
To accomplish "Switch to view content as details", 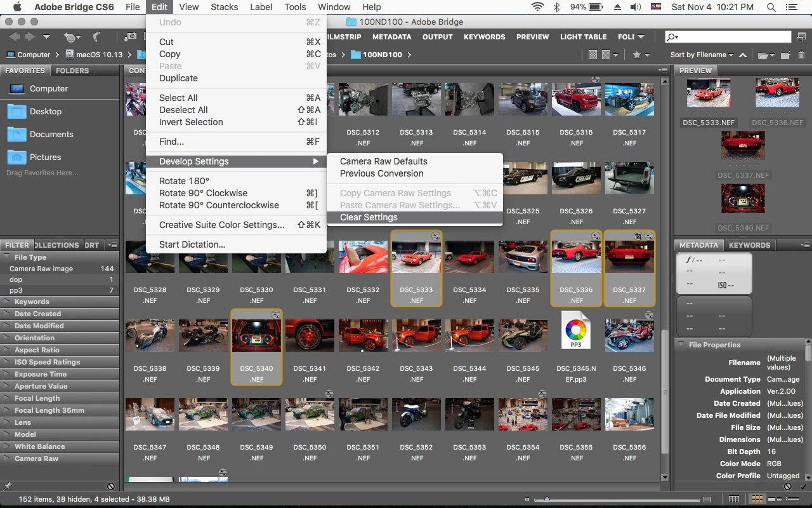I will [x=775, y=499].
